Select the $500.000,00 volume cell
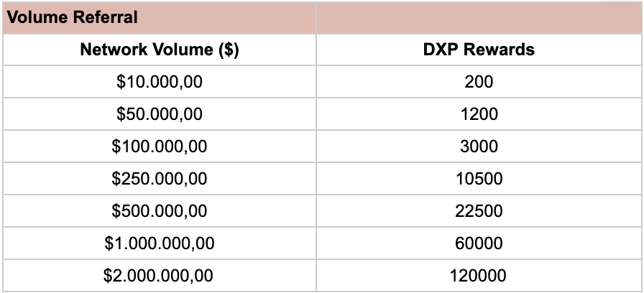 [x=160, y=211]
